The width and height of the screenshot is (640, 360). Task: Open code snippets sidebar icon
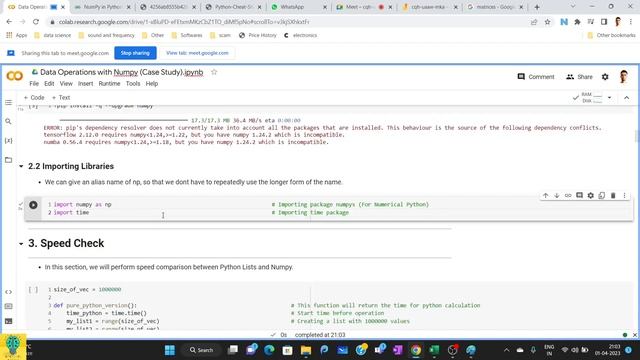[9, 292]
